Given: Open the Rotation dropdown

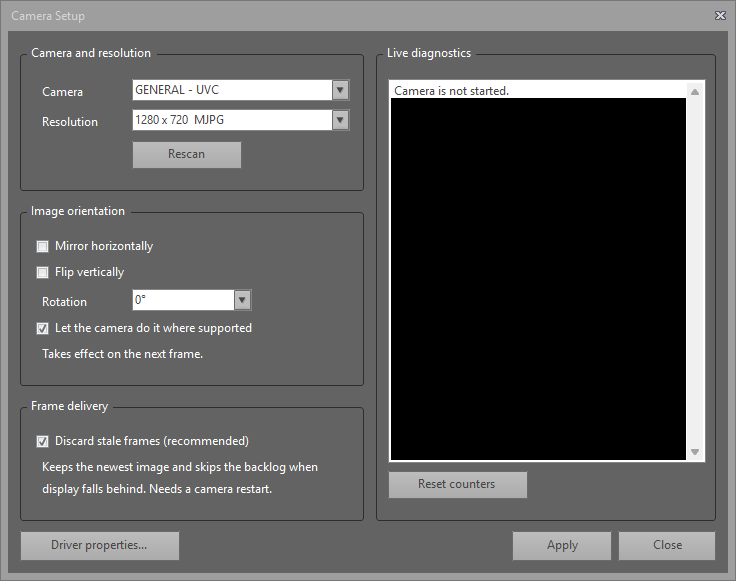Looking at the screenshot, I should click(x=192, y=300).
